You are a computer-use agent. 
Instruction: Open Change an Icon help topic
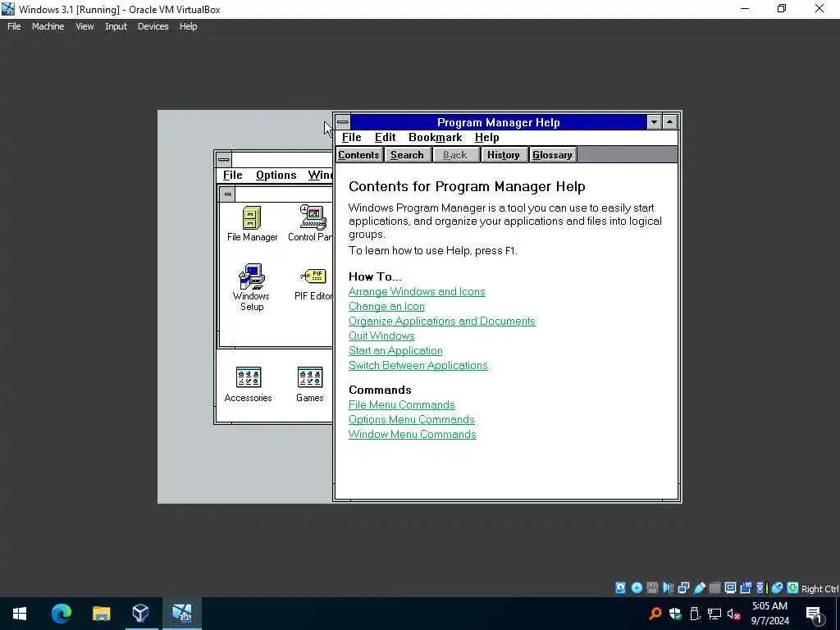pos(386,307)
